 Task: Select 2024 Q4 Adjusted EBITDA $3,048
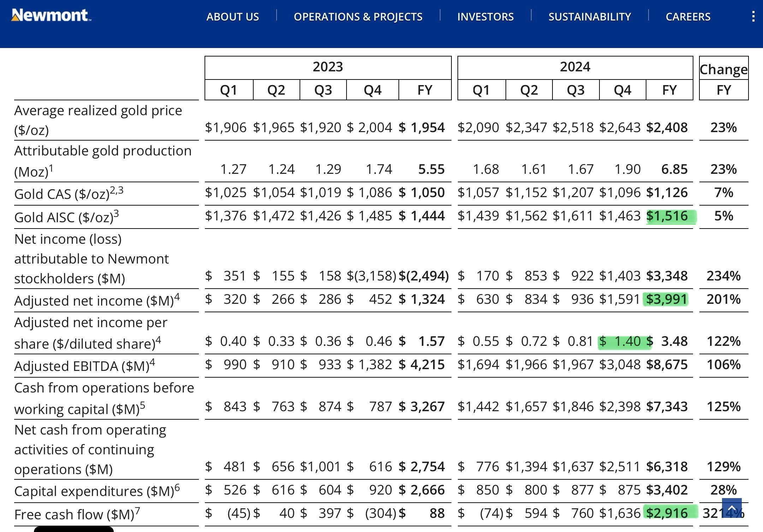click(x=620, y=365)
